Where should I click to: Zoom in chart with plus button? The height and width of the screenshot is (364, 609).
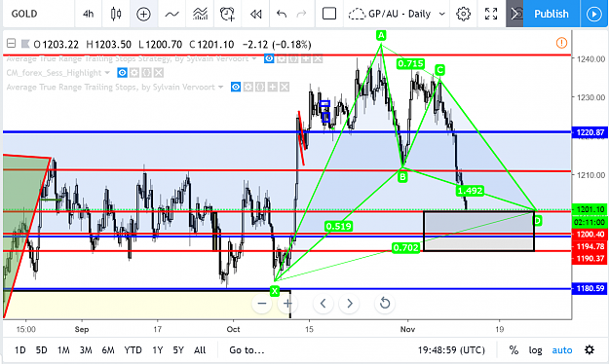tap(287, 303)
